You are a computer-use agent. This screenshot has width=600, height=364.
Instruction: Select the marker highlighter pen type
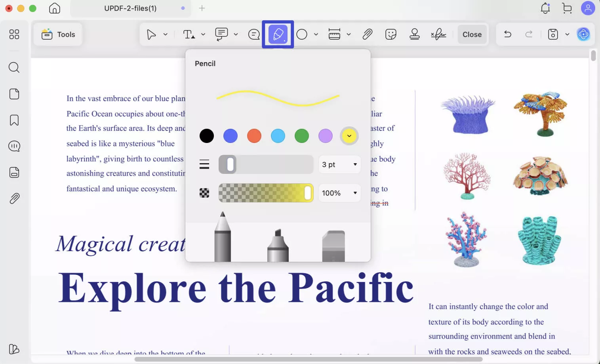(278, 245)
